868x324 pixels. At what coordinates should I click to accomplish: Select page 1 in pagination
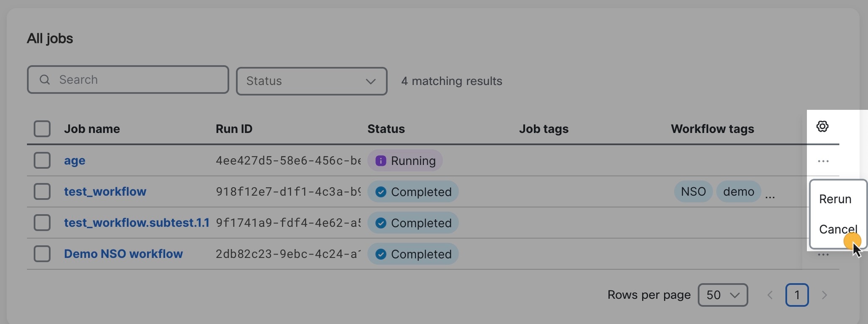(797, 295)
